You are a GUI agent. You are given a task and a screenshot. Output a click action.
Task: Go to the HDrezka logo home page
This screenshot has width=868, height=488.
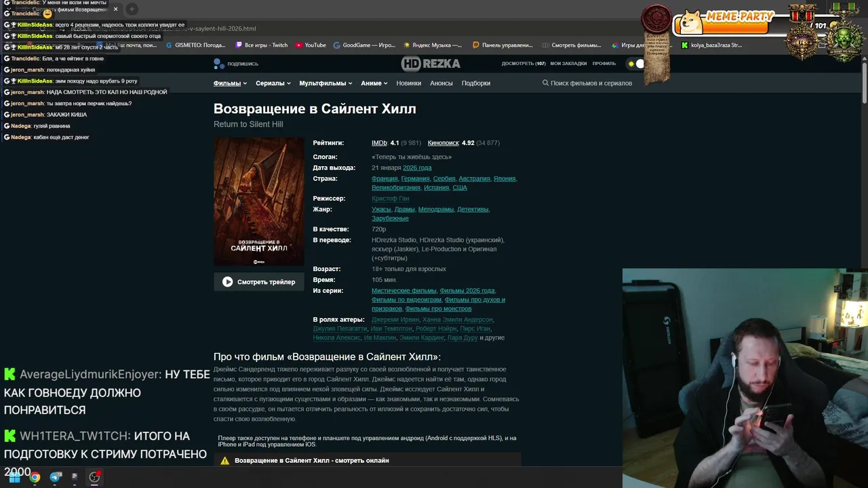coord(431,63)
